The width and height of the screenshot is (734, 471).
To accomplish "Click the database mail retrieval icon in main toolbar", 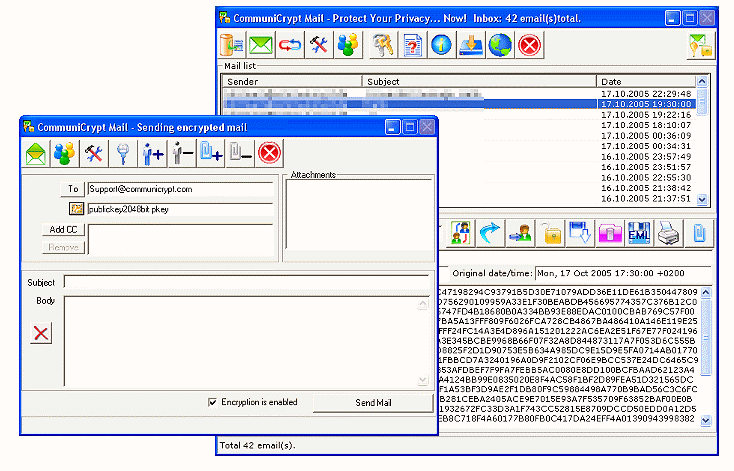I will click(232, 45).
